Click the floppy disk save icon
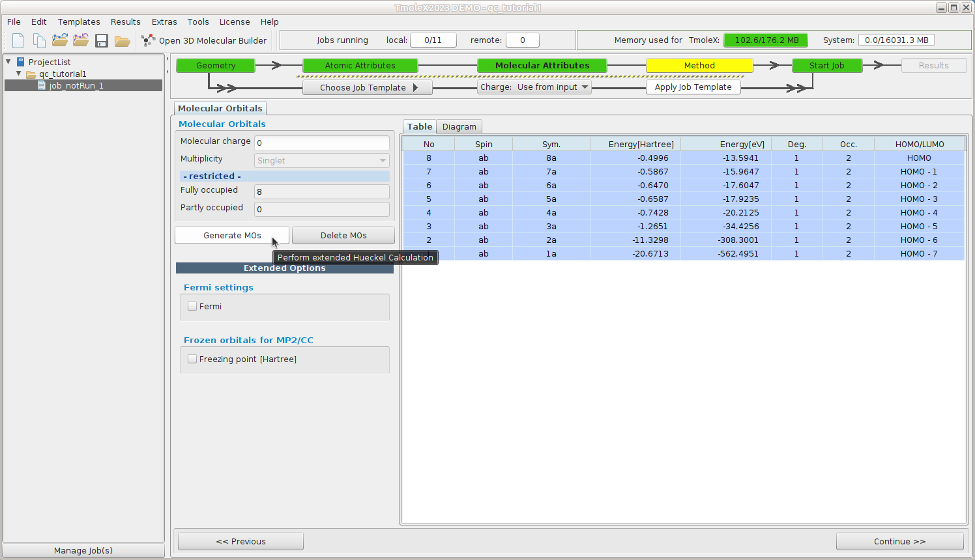 pos(102,40)
